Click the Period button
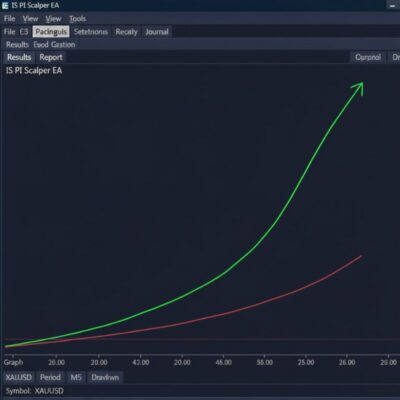 click(x=50, y=377)
